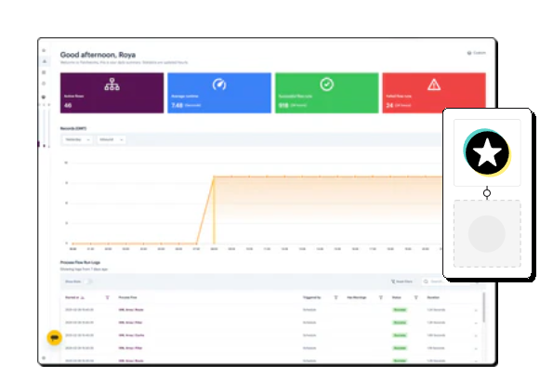Click the average runtime speedometer icon

click(x=219, y=85)
